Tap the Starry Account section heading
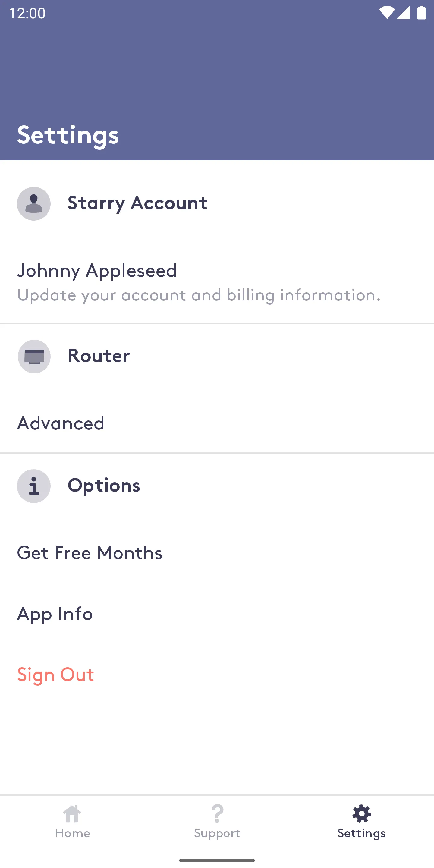 (x=137, y=203)
